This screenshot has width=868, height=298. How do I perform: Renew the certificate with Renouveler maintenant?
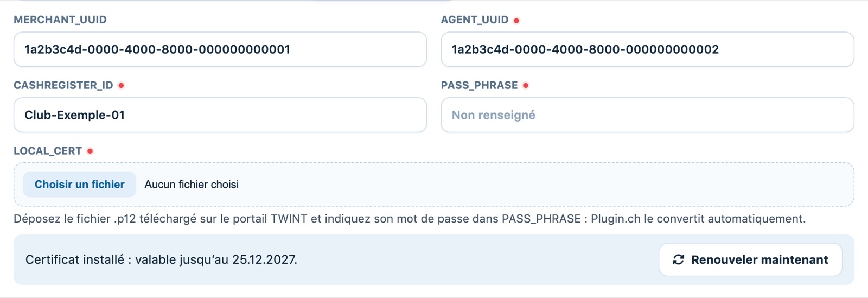click(750, 259)
